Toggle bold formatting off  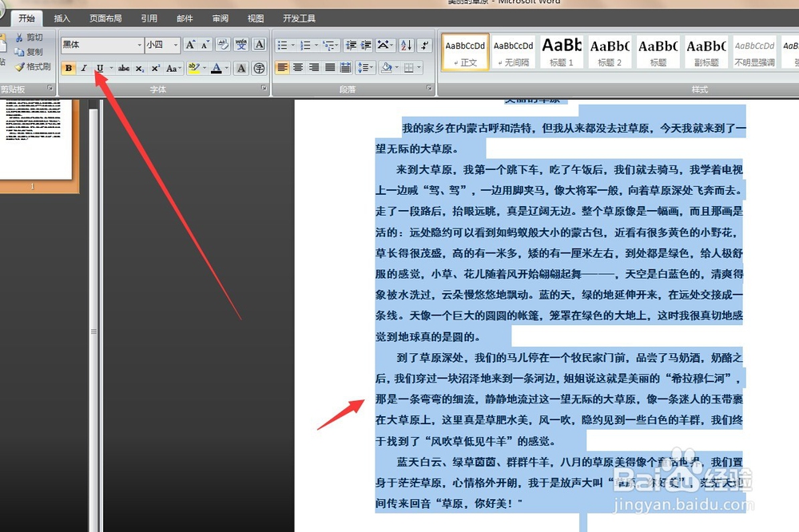(x=69, y=67)
